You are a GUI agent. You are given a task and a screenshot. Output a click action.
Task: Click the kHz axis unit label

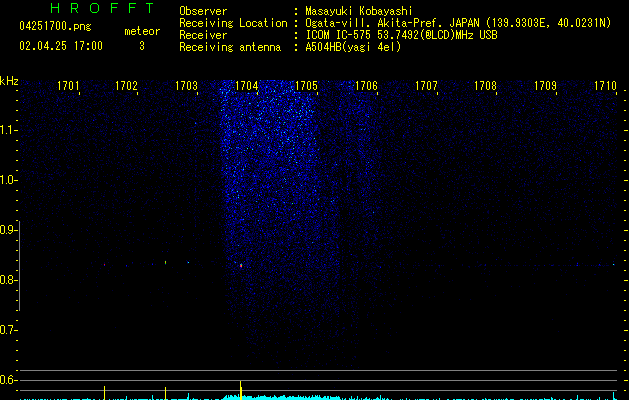point(9,81)
